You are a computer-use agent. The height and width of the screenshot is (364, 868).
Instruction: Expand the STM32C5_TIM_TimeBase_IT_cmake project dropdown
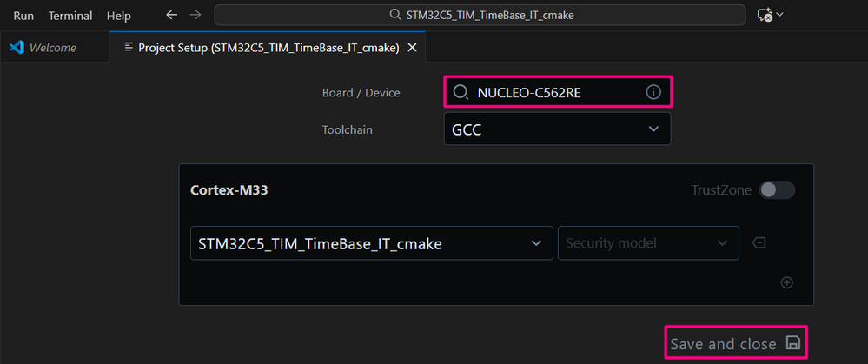[372, 243]
